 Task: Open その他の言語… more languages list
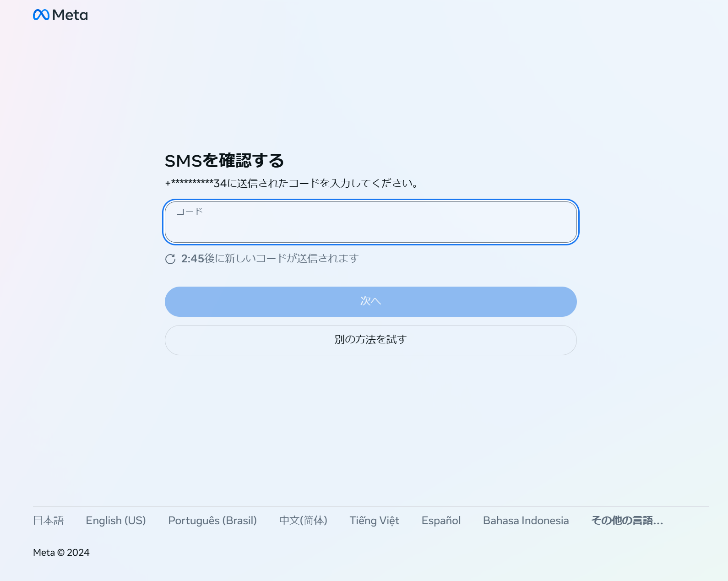tap(627, 521)
